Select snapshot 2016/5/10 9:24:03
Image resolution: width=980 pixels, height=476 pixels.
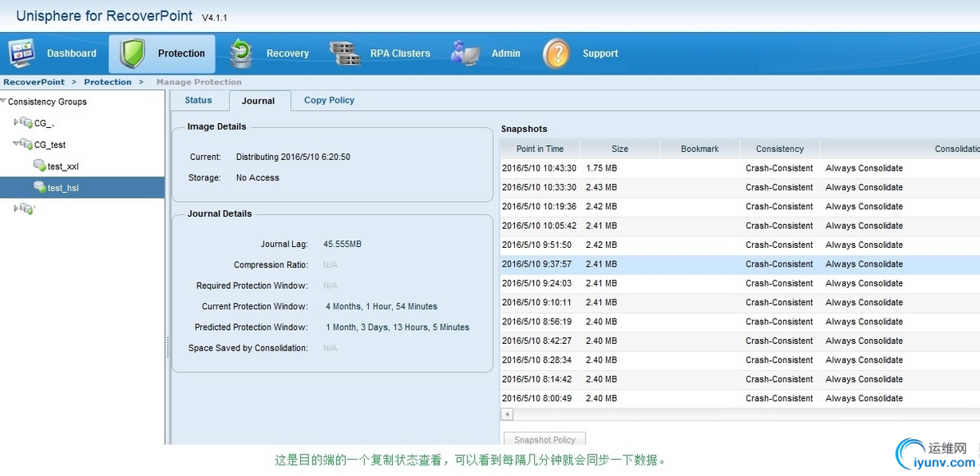pos(740,283)
